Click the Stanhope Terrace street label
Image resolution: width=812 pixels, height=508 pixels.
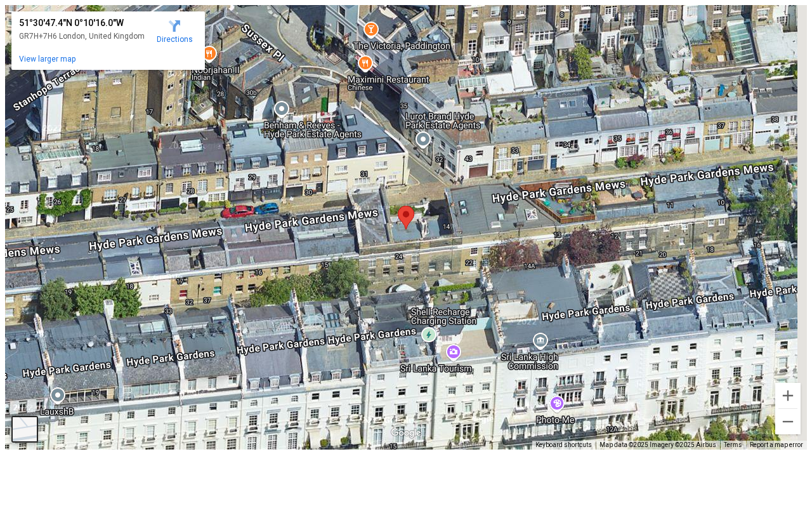tap(46, 88)
